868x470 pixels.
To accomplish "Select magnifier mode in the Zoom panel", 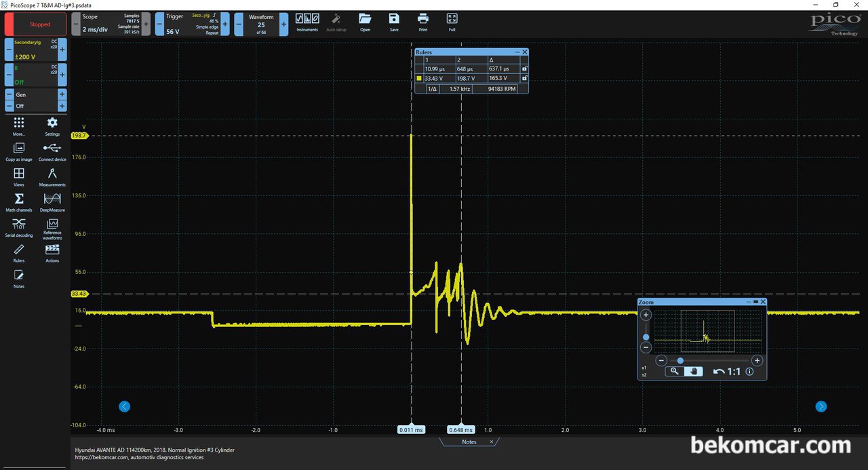I will pyautogui.click(x=674, y=371).
